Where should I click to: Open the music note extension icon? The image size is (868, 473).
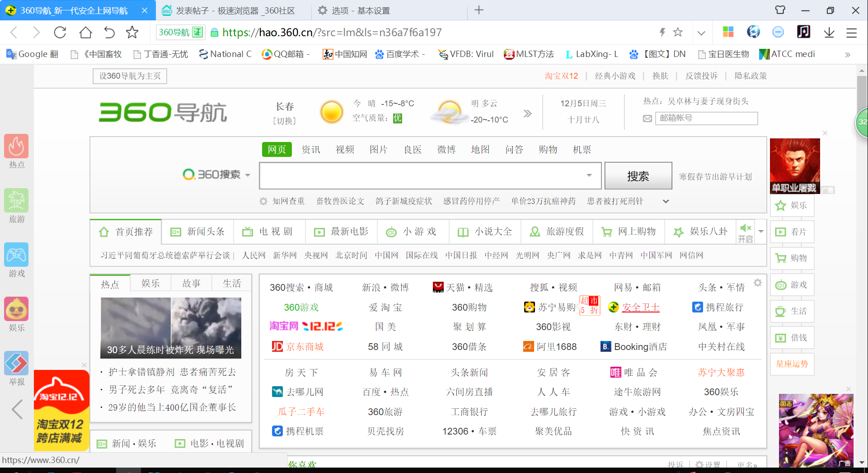pos(803,32)
